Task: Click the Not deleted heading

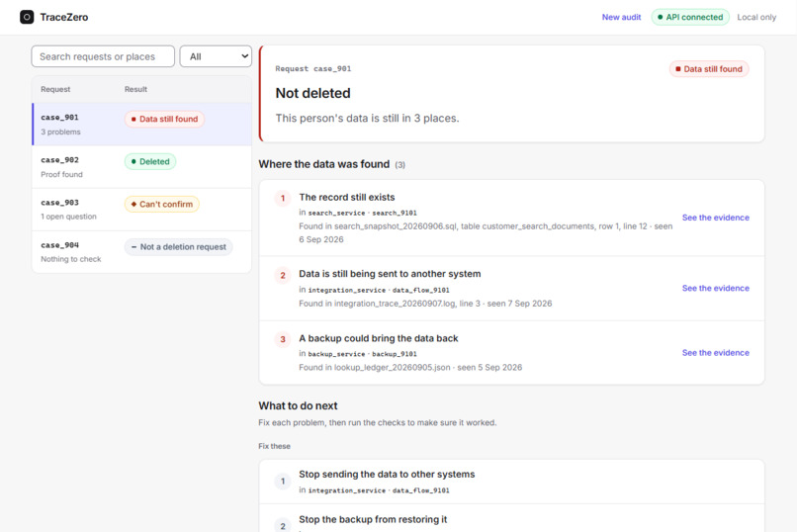Action: [312, 93]
